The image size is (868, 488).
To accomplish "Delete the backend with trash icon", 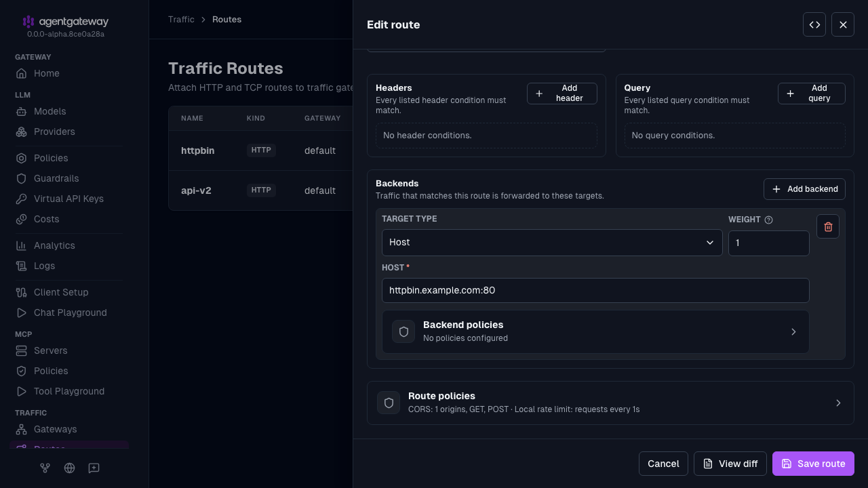I will point(828,227).
